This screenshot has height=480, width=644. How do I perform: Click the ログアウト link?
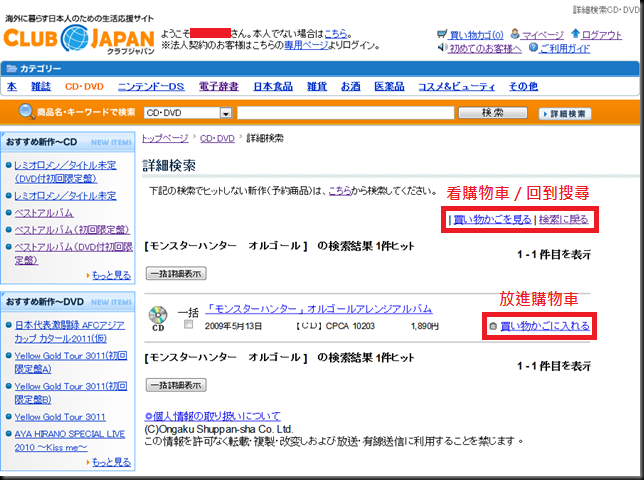[602, 35]
